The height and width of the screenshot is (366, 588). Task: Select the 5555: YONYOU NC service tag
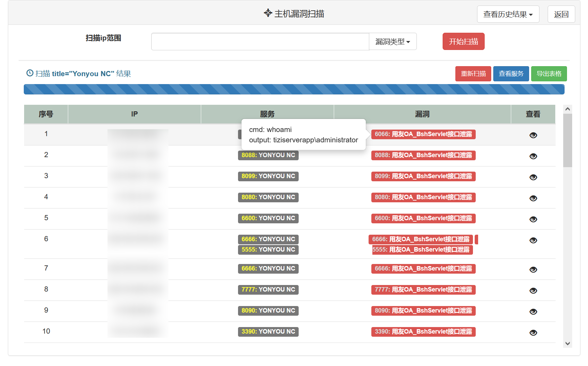point(268,250)
